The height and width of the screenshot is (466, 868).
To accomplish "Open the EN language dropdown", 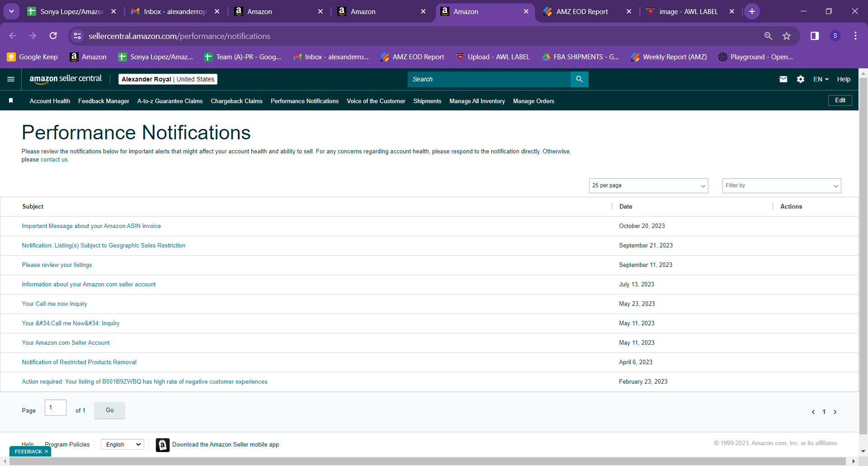I will point(821,79).
